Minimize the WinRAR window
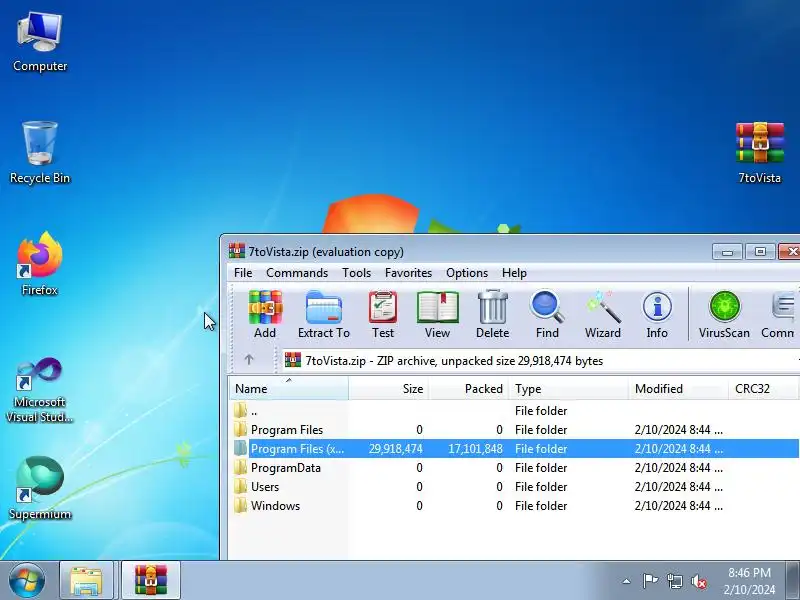This screenshot has height=600, width=800. pos(727,251)
